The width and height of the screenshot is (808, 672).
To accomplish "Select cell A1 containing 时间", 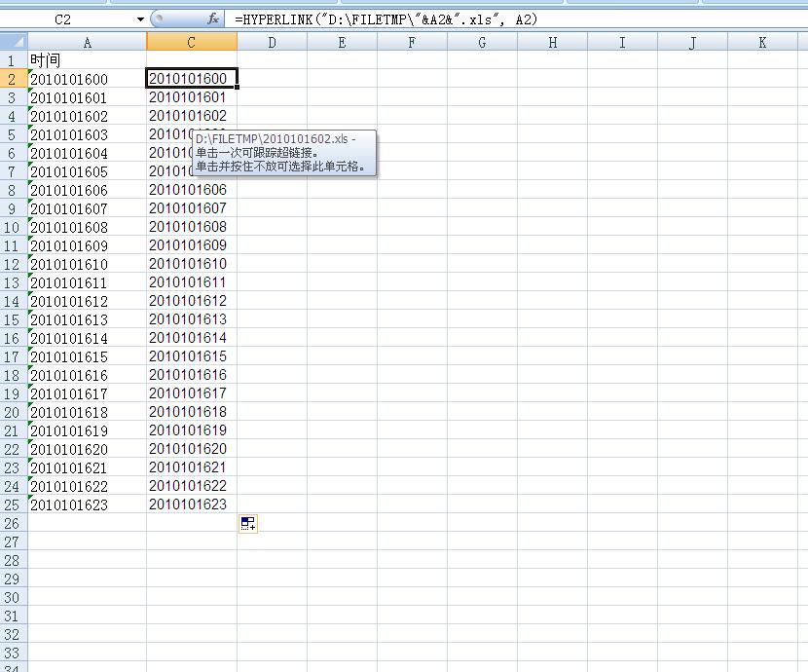I will point(88,60).
